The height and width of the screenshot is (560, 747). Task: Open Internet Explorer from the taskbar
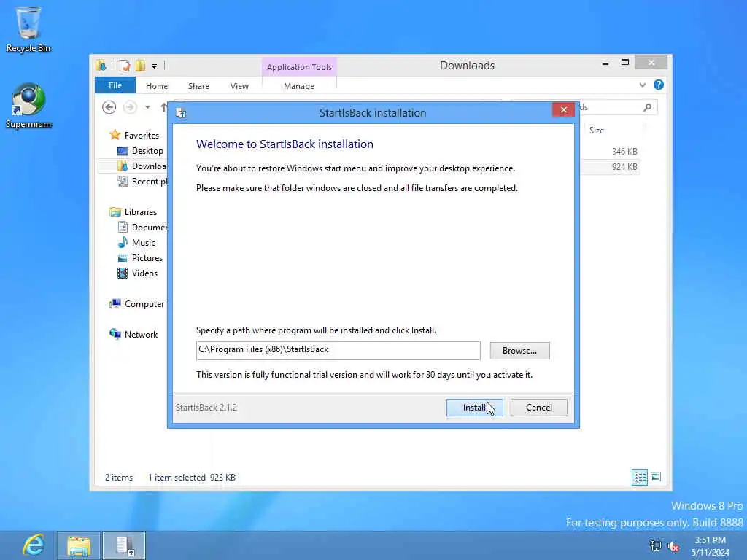pyautogui.click(x=34, y=545)
